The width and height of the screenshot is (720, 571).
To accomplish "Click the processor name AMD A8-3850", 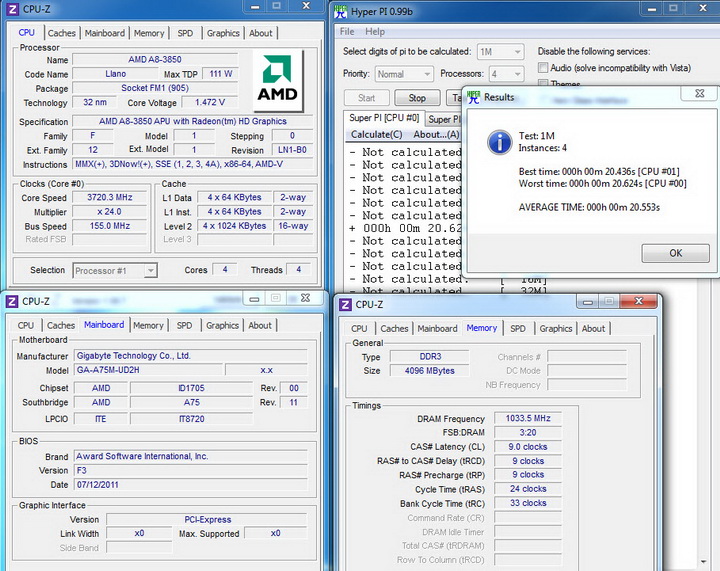I will tap(155, 59).
